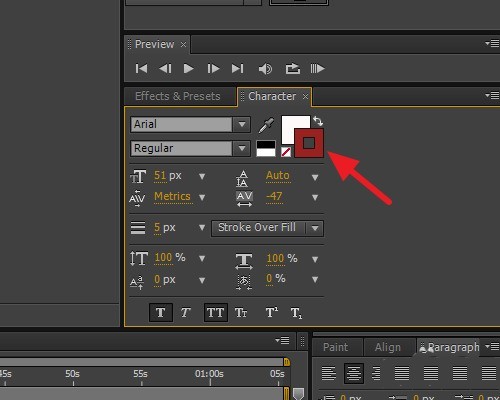Switch to the Align tab
The height and width of the screenshot is (400, 500).
point(388,347)
